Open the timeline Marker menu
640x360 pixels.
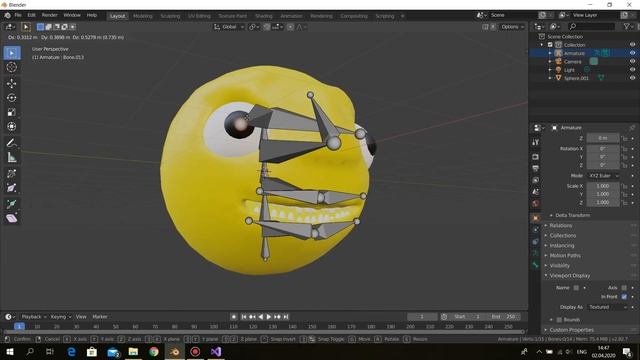point(100,317)
